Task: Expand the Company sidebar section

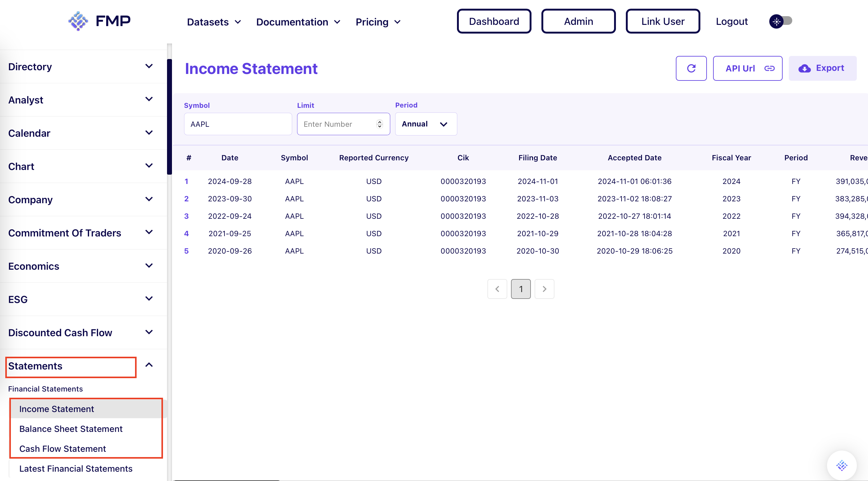Action: click(83, 199)
